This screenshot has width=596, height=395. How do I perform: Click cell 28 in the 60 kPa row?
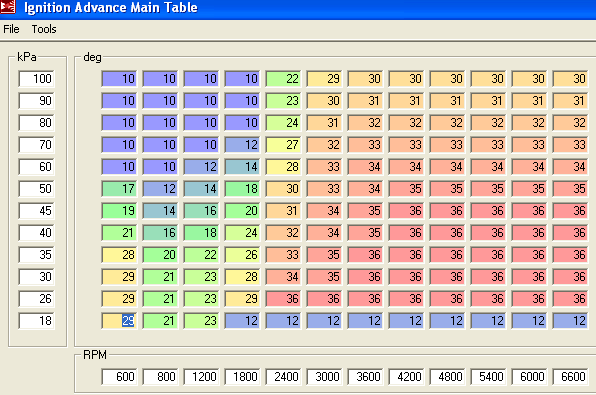tap(283, 167)
